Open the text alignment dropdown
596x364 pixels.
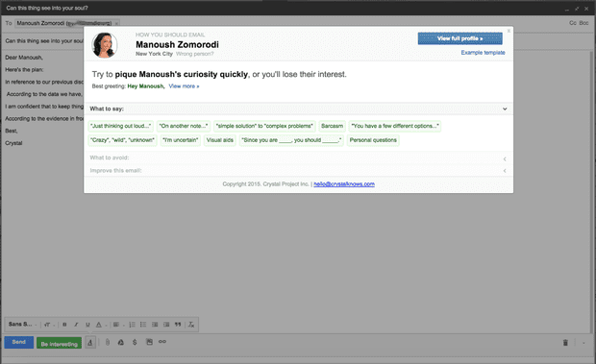coord(118,325)
